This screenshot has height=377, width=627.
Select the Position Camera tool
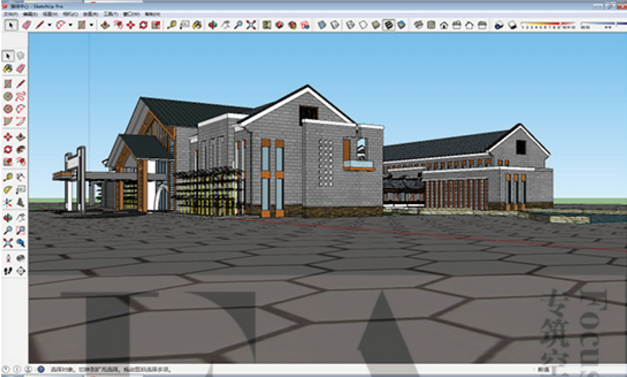[x=8, y=258]
